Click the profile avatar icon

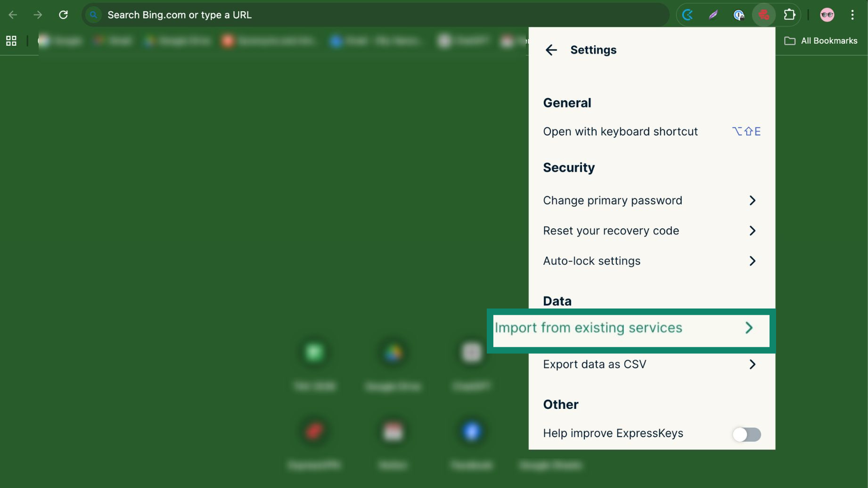[827, 15]
